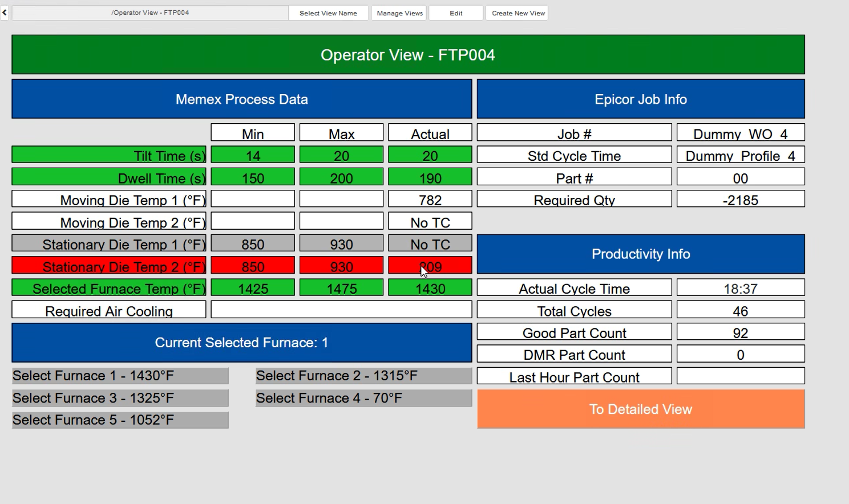Click the Current Selected Furnace banner
Image resolution: width=849 pixels, height=504 pixels.
pos(241,343)
